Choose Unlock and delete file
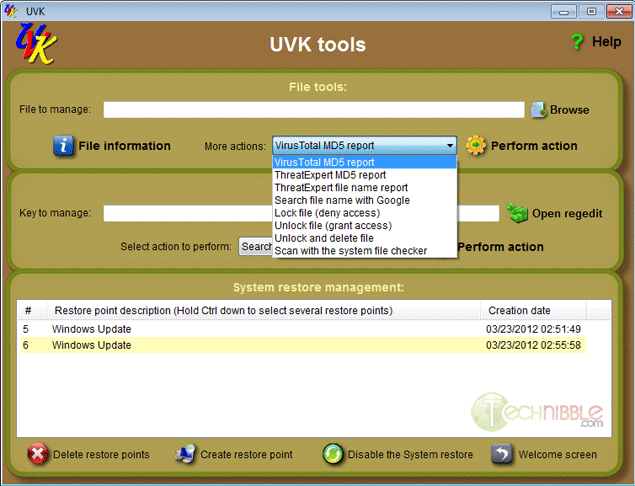Image resolution: width=635 pixels, height=486 pixels. pyautogui.click(x=364, y=238)
